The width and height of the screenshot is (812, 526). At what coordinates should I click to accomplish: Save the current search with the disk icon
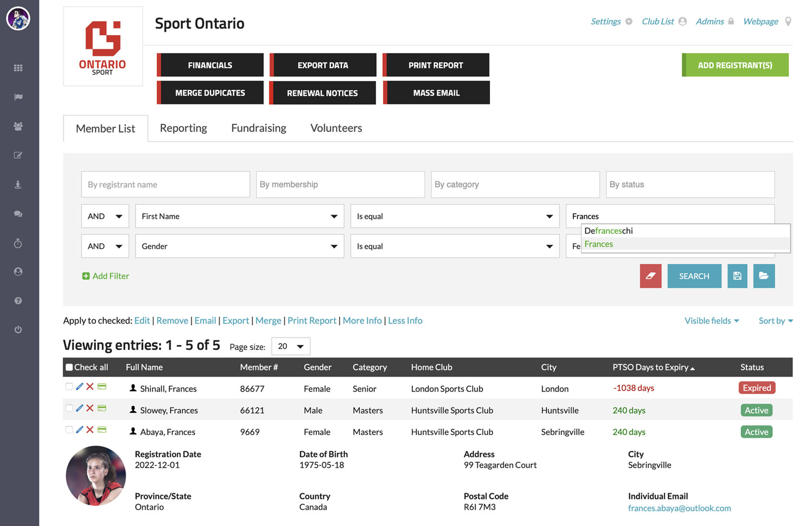tap(737, 276)
